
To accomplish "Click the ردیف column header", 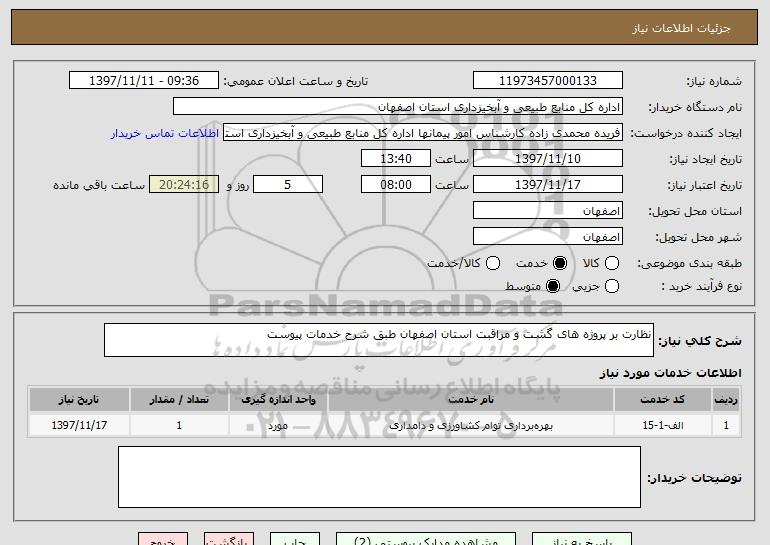I will [x=726, y=400].
